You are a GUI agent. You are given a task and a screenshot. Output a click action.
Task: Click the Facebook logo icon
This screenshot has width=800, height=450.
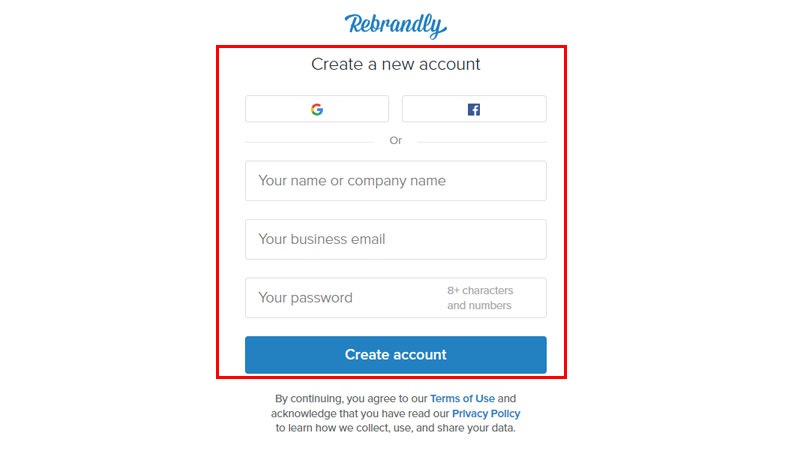coord(474,109)
